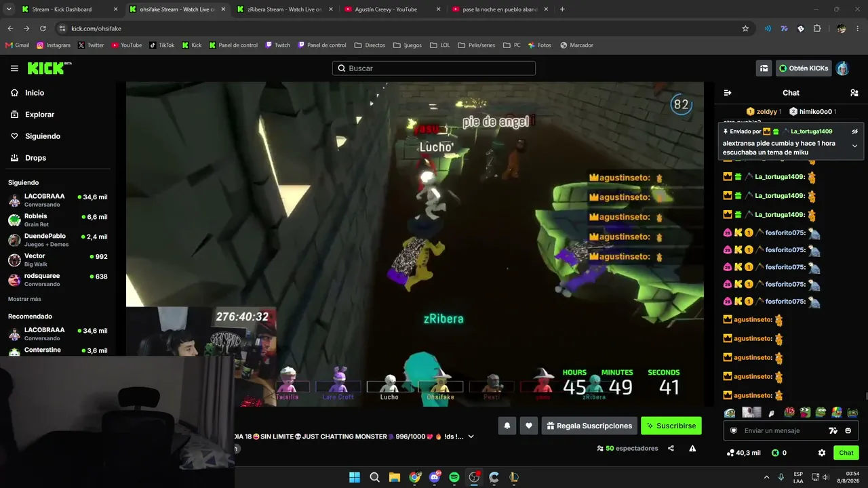View channel points 40,3 mil balance
The width and height of the screenshot is (868, 488).
(x=743, y=453)
